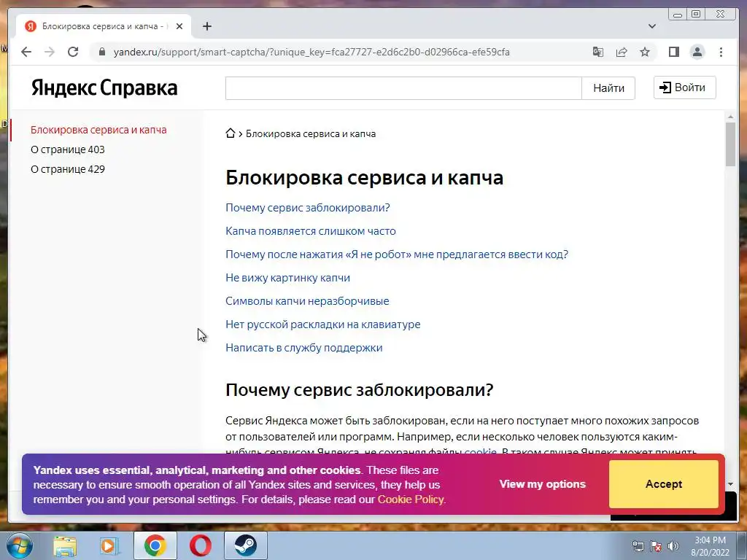Open sidebar item О странице 429
Viewport: 747px width, 560px height.
click(x=68, y=169)
